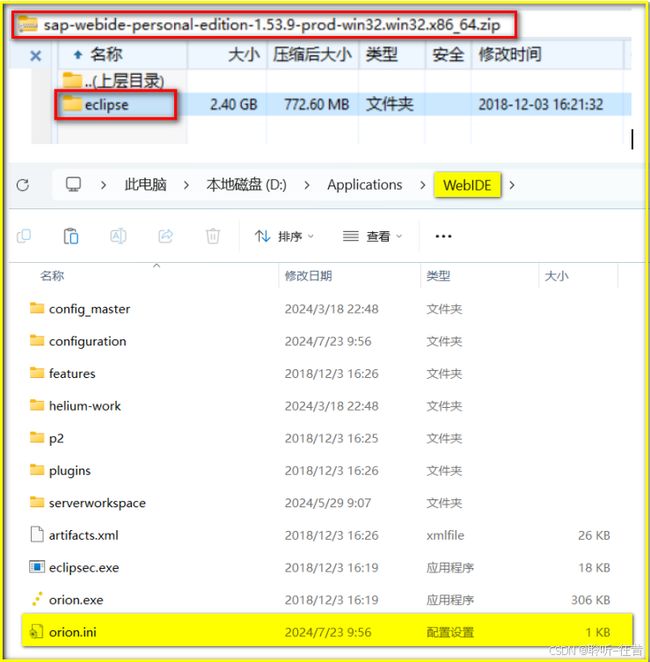Click the eclipsec.exe application icon
This screenshot has height=662, width=650.
(x=37, y=567)
